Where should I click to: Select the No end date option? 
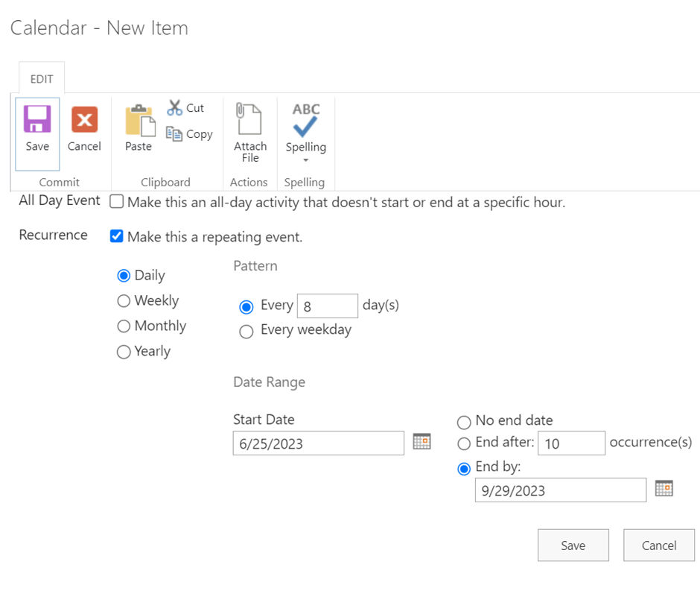click(x=464, y=422)
